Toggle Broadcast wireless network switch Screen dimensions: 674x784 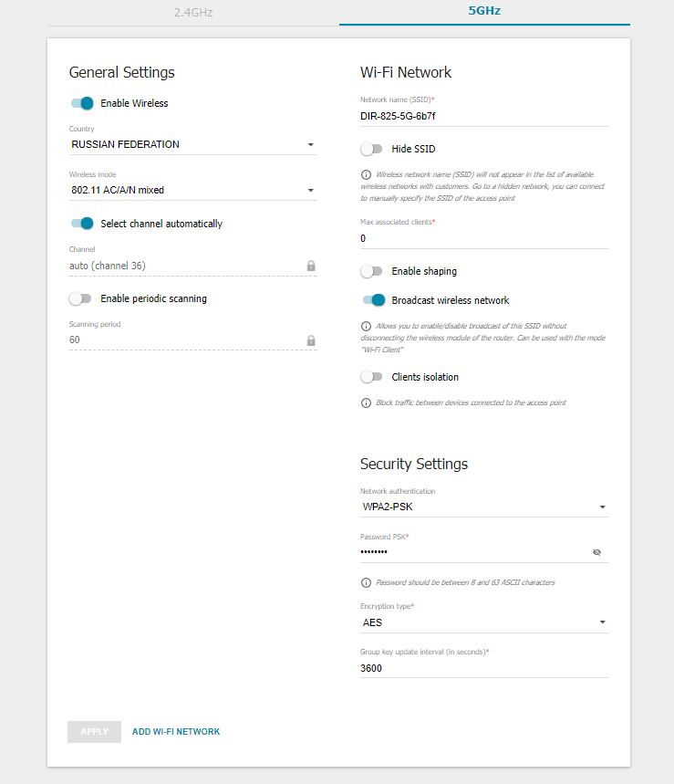[x=373, y=300]
